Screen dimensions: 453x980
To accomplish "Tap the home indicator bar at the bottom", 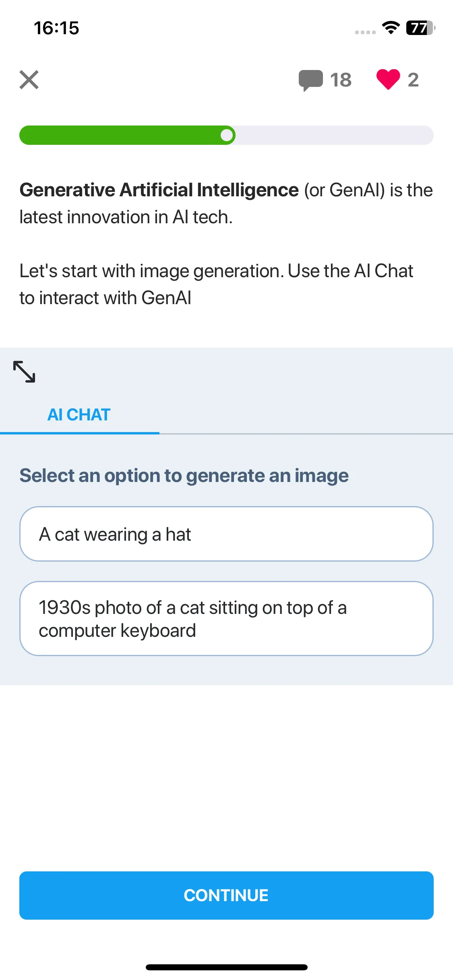I will pyautogui.click(x=226, y=967).
